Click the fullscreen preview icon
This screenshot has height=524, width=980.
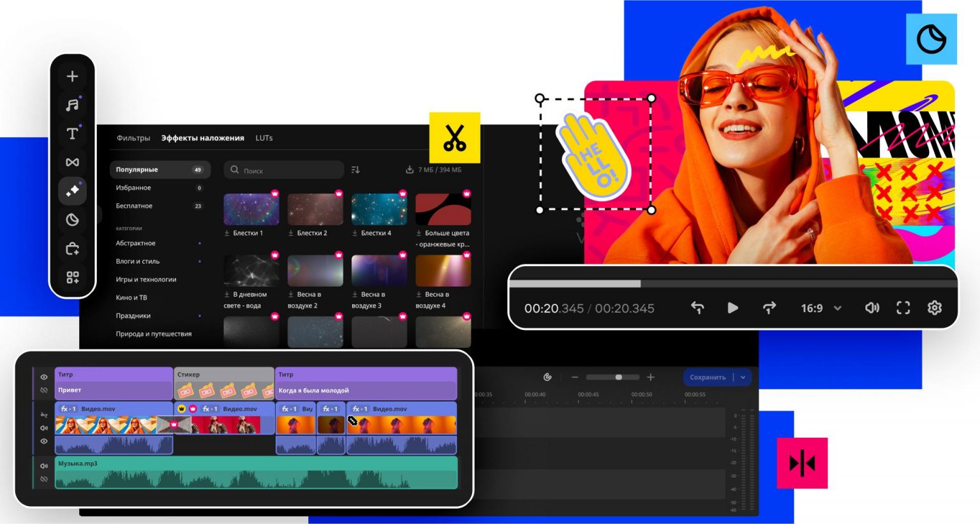click(903, 308)
